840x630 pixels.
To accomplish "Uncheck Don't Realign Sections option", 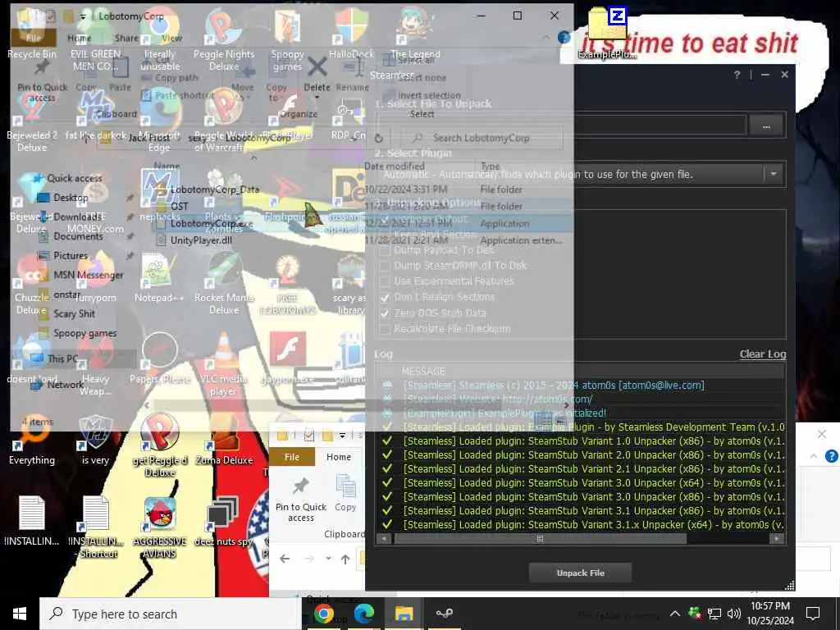I will coord(385,297).
